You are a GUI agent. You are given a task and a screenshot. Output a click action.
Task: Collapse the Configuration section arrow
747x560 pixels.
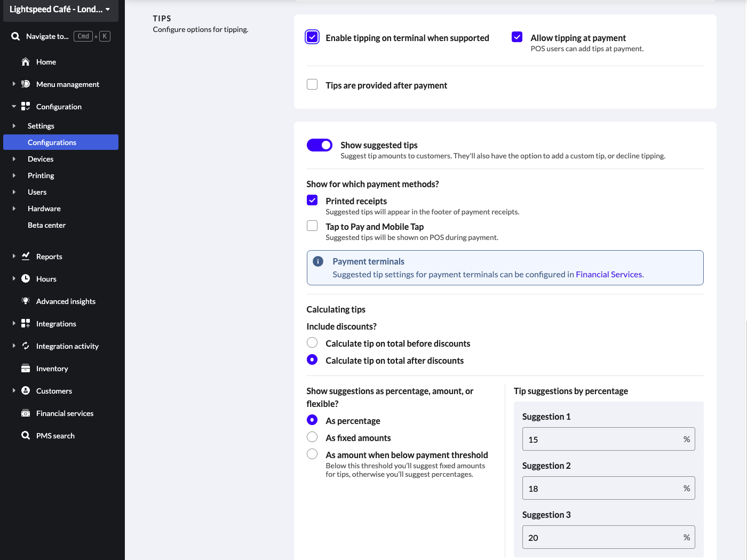[x=14, y=107]
